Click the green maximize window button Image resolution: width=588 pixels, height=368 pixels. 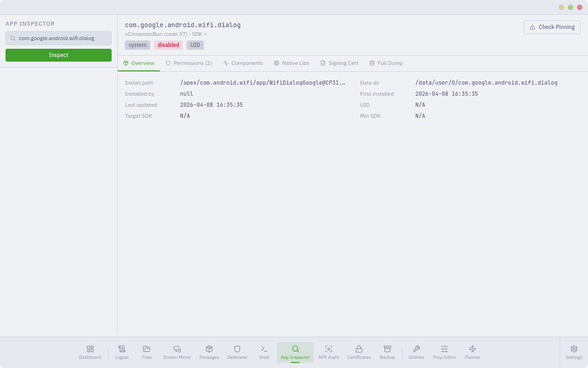point(571,7)
